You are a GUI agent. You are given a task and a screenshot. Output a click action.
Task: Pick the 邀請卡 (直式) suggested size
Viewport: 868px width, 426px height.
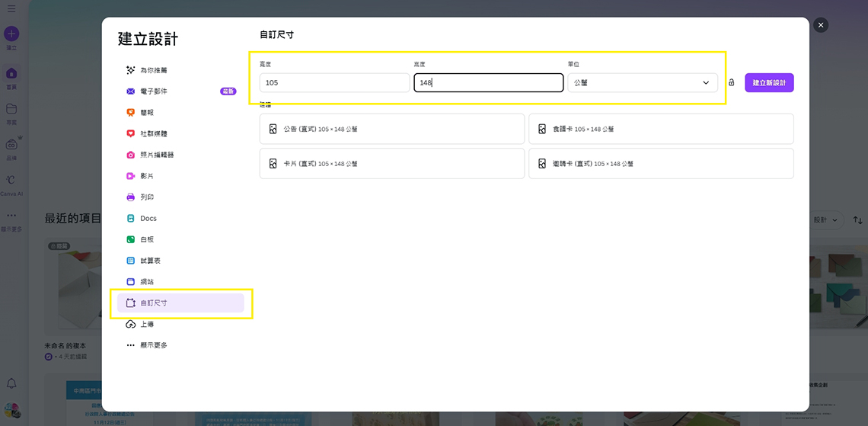pyautogui.click(x=660, y=164)
